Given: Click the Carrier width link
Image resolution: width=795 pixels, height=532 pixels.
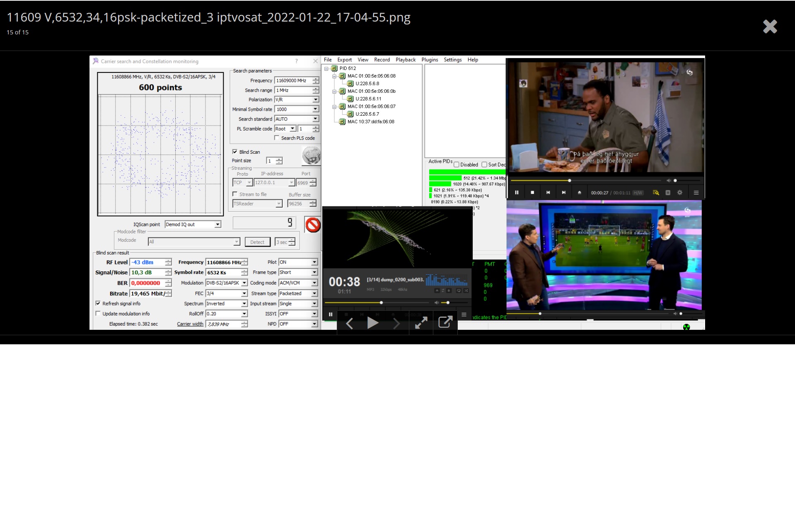Looking at the screenshot, I should tap(190, 324).
